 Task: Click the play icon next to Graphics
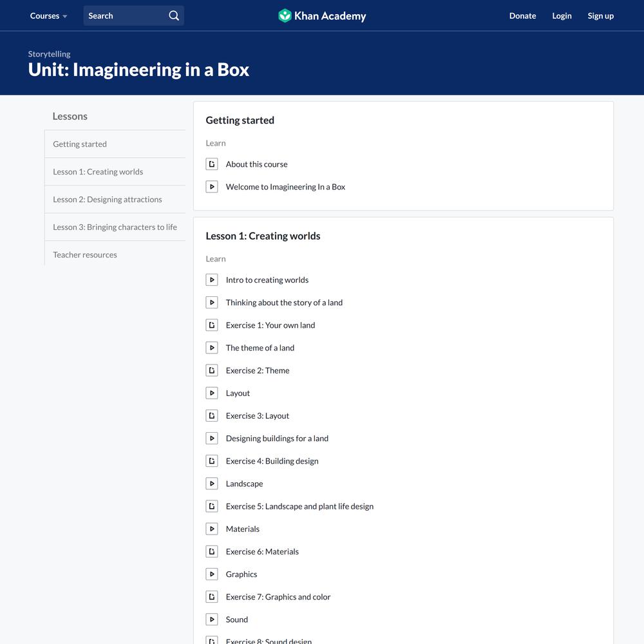pos(212,574)
